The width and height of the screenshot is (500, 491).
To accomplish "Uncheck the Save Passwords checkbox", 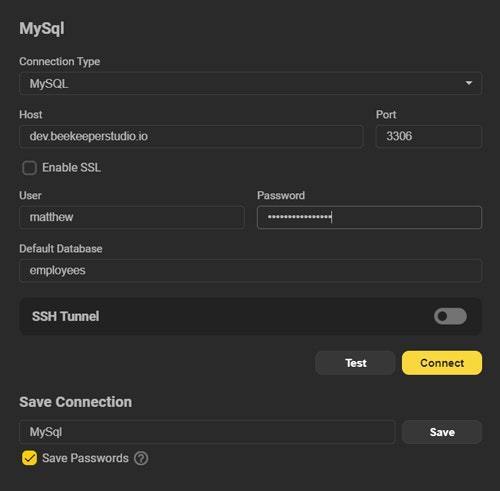I will (x=29, y=458).
